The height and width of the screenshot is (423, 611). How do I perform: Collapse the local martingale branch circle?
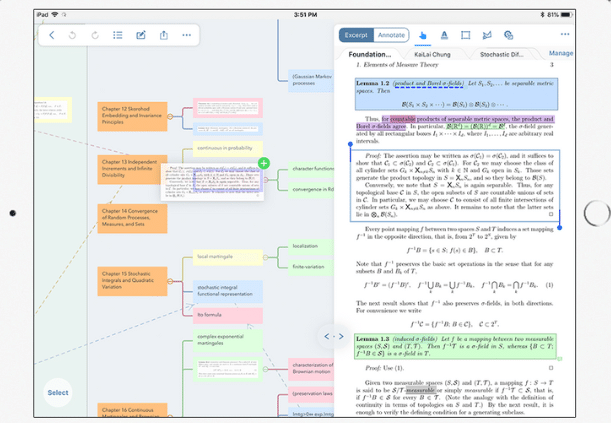click(x=265, y=257)
